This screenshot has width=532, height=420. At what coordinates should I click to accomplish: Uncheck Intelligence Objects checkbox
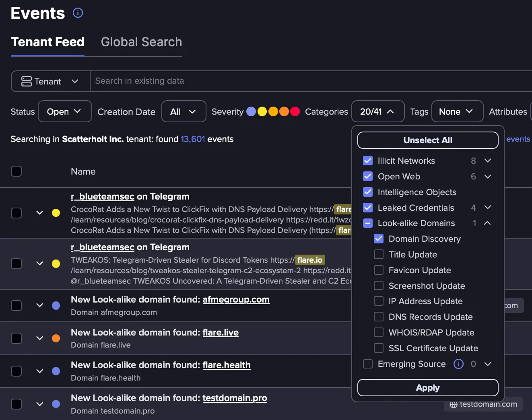pyautogui.click(x=368, y=192)
